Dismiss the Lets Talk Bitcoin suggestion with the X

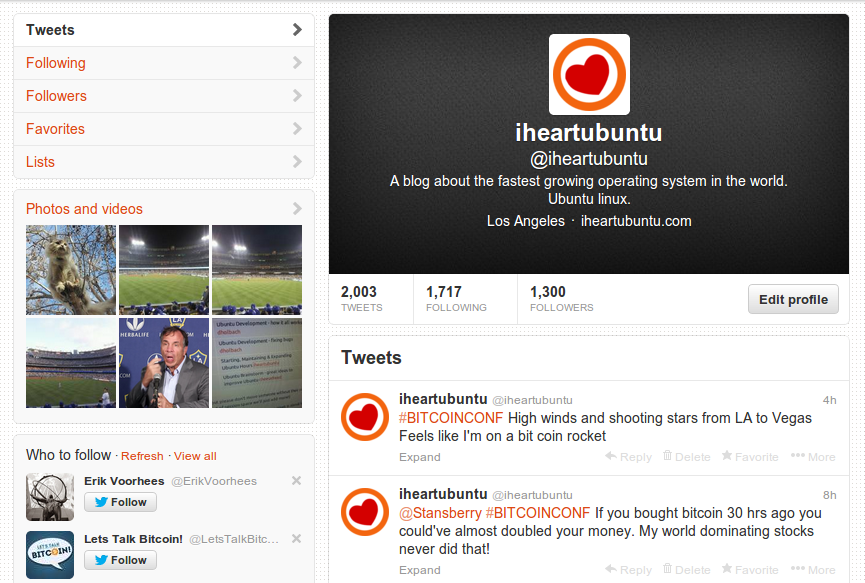[x=296, y=538]
